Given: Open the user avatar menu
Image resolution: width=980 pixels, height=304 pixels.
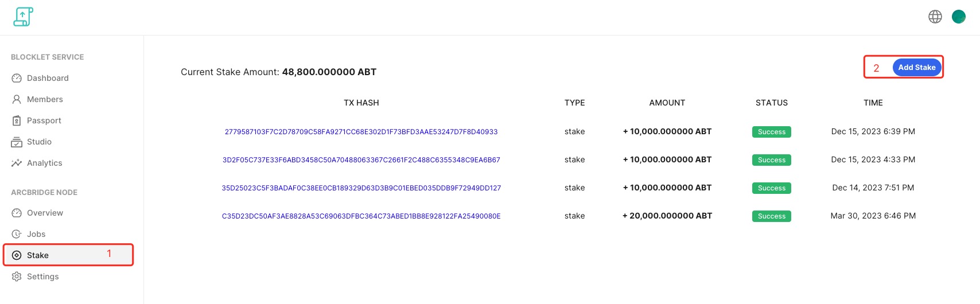Looking at the screenshot, I should tap(959, 17).
